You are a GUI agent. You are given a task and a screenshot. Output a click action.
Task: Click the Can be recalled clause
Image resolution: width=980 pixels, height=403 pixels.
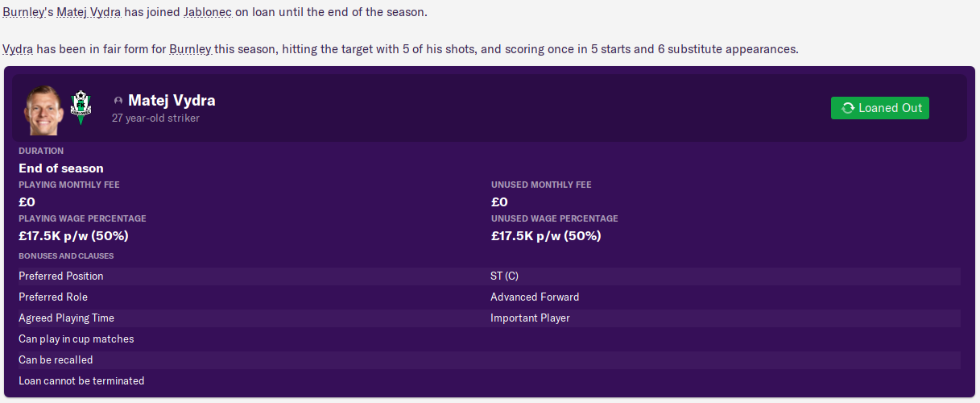[56, 360]
